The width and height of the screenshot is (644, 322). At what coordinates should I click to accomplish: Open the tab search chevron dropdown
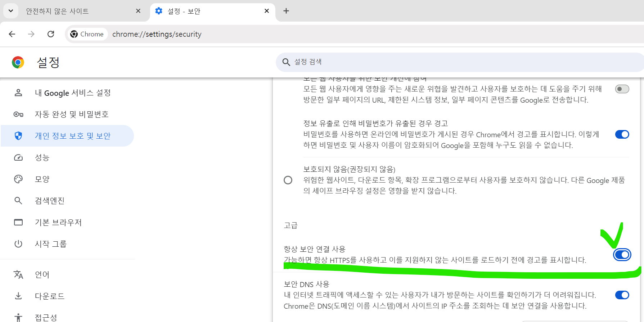click(x=11, y=11)
